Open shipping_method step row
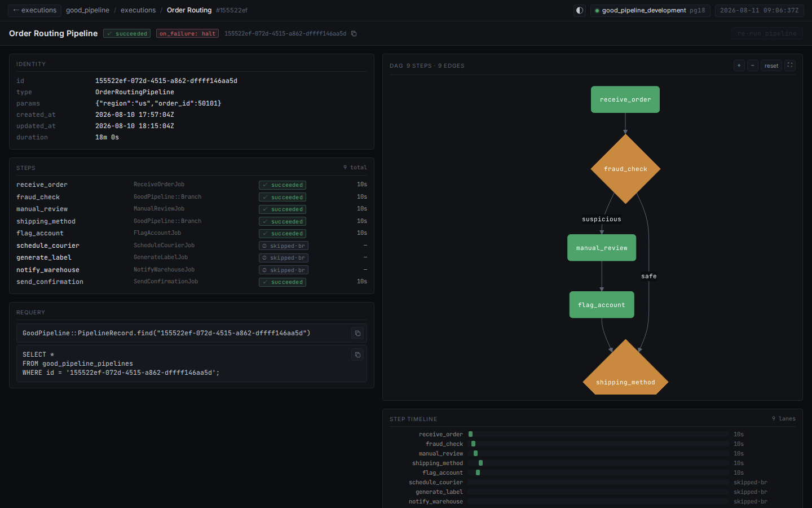812x508 pixels. point(192,221)
